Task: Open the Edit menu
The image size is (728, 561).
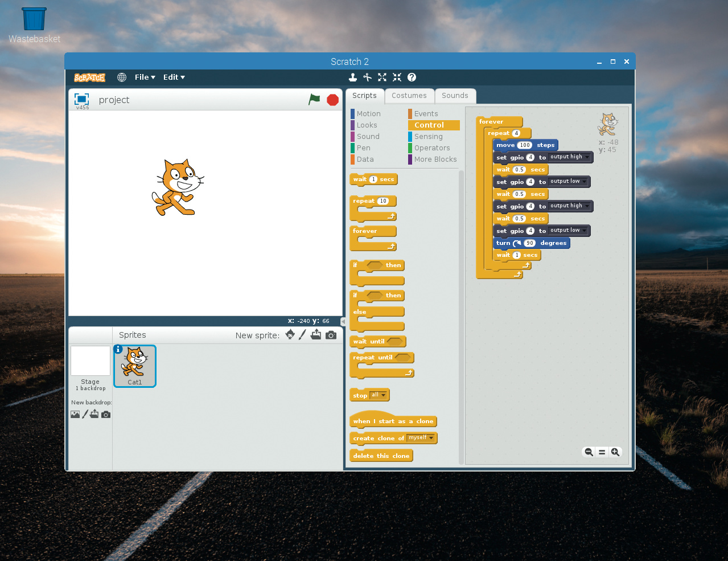Action: (x=174, y=77)
